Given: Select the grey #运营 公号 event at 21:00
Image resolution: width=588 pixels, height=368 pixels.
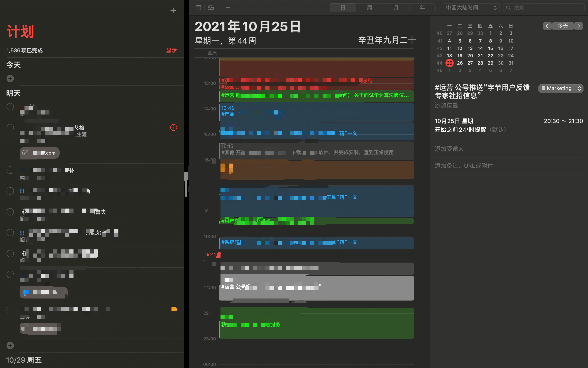Looking at the screenshot, I should pyautogui.click(x=316, y=288).
